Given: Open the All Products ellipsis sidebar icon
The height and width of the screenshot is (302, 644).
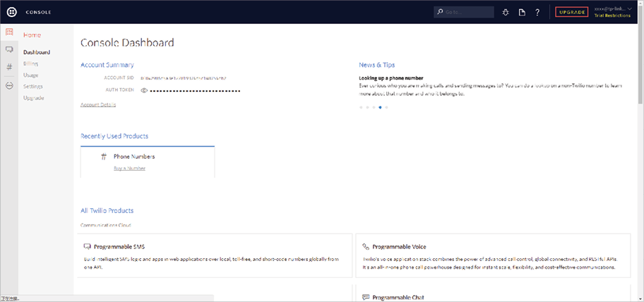Looking at the screenshot, I should [x=9, y=85].
